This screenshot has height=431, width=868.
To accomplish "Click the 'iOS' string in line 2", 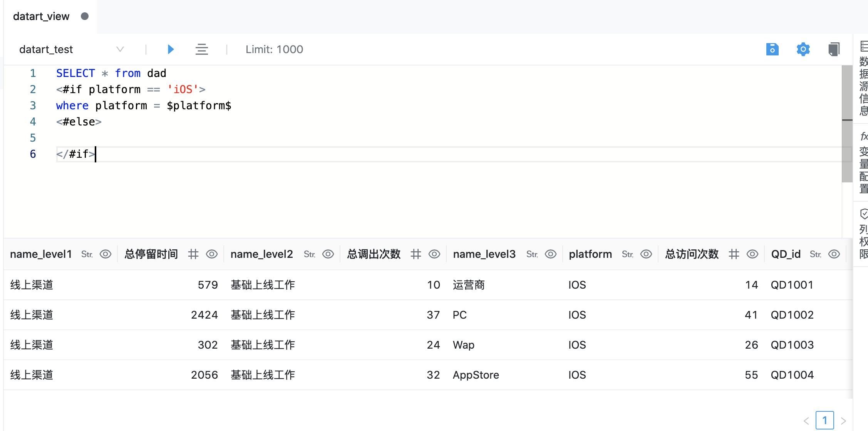I will (x=183, y=89).
